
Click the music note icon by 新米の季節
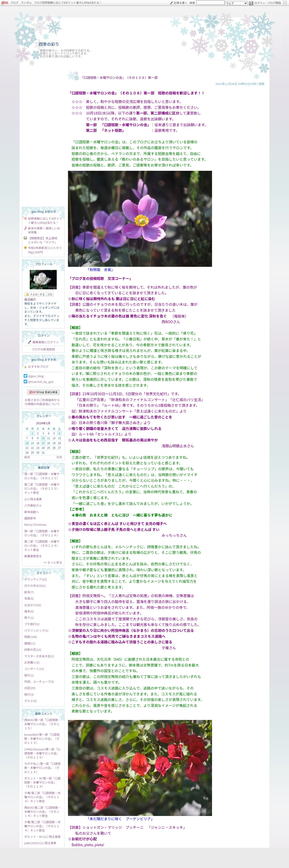pos(25,228)
